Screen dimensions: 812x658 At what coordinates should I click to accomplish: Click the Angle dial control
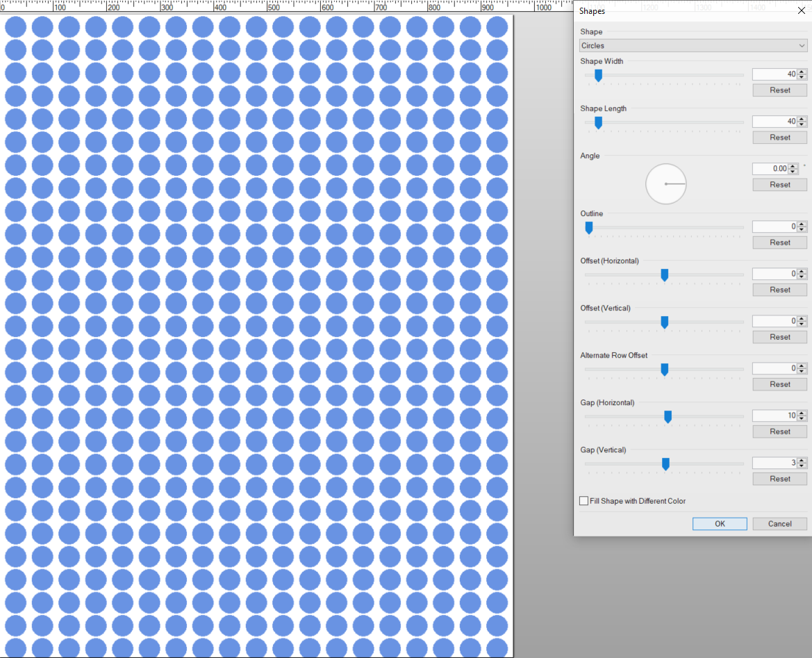665,184
